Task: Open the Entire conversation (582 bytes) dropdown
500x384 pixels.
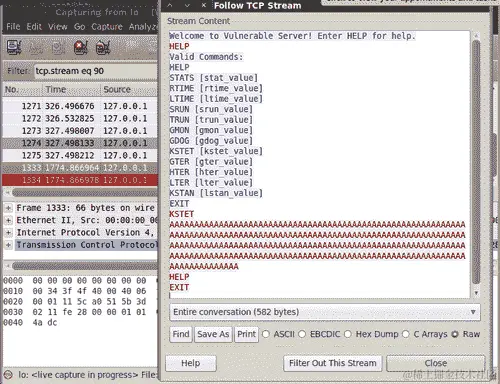Action: 325,312
